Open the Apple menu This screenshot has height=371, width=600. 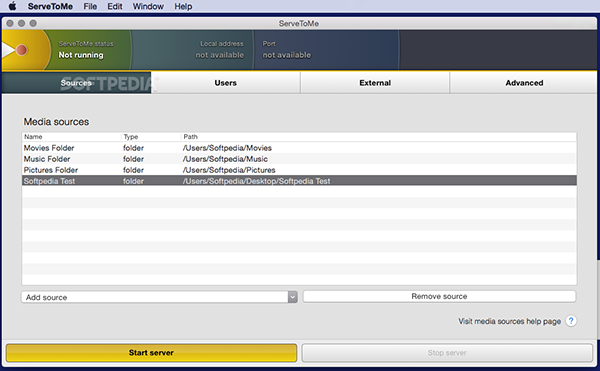(12, 6)
